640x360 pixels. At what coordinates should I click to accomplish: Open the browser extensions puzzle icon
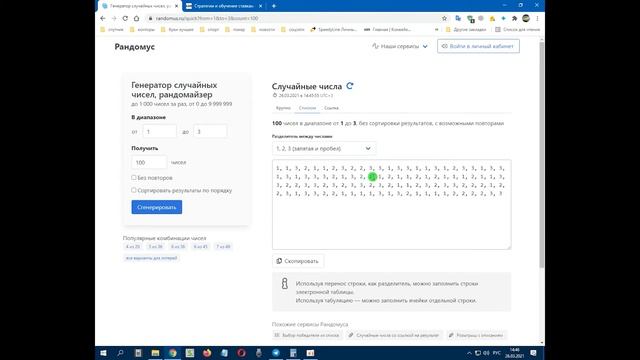point(514,18)
